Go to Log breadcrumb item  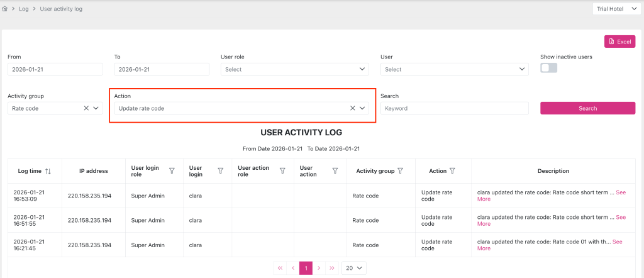point(24,9)
